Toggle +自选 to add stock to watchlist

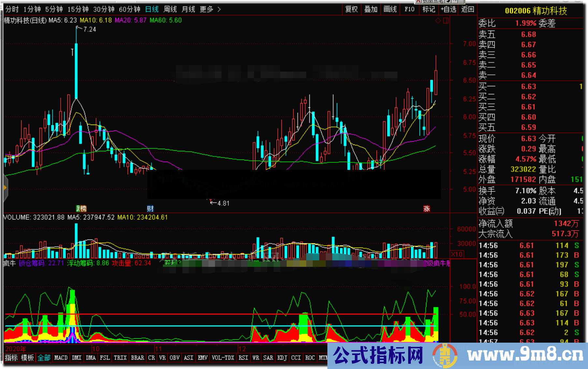coord(449,9)
